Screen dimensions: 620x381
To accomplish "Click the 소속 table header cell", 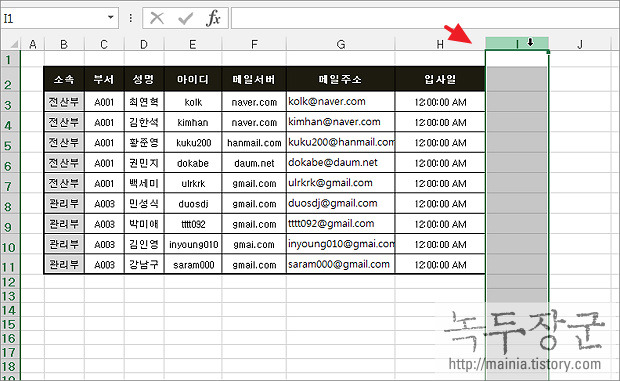I will (x=64, y=79).
